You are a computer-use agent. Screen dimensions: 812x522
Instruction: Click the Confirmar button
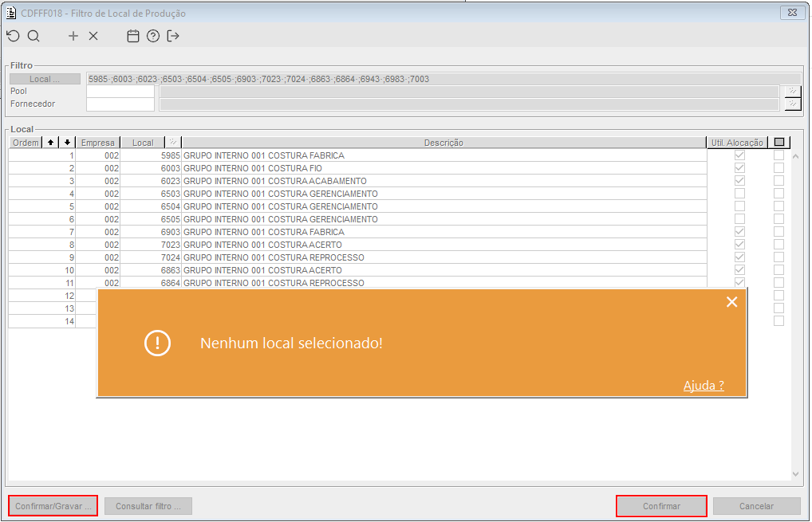661,506
